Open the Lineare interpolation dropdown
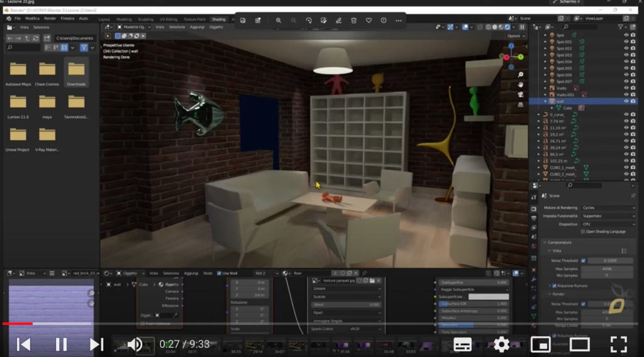 pyautogui.click(x=347, y=289)
